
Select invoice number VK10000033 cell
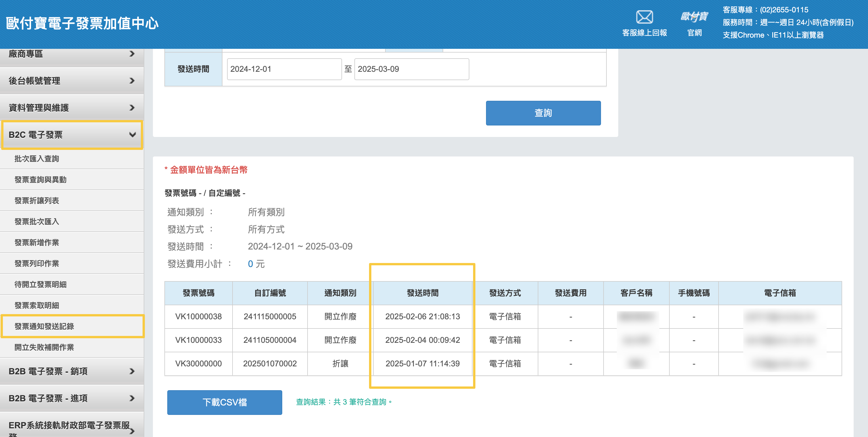pyautogui.click(x=199, y=340)
